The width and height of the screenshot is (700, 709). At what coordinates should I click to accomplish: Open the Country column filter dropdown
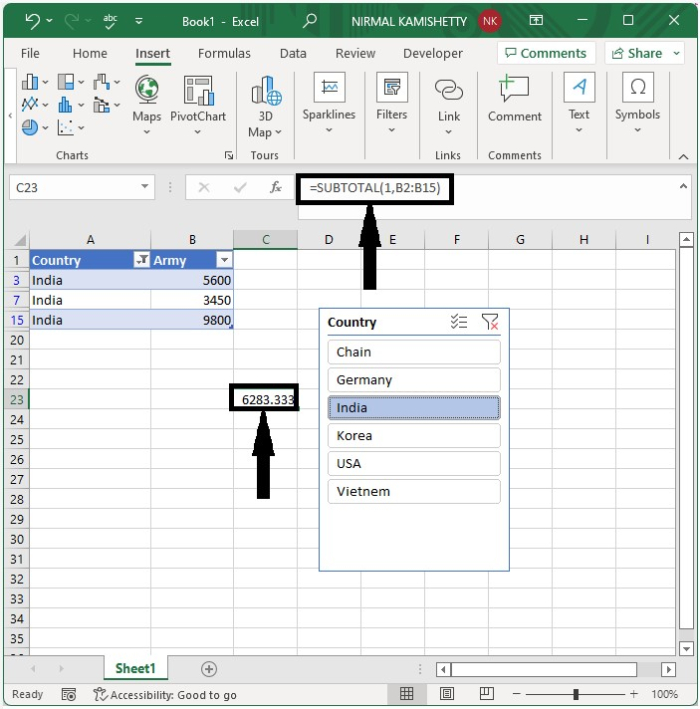pyautogui.click(x=142, y=260)
